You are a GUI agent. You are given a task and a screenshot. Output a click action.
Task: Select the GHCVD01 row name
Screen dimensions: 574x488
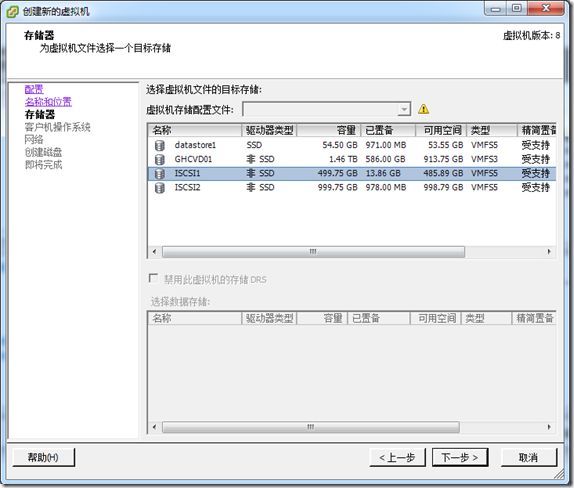(x=193, y=159)
